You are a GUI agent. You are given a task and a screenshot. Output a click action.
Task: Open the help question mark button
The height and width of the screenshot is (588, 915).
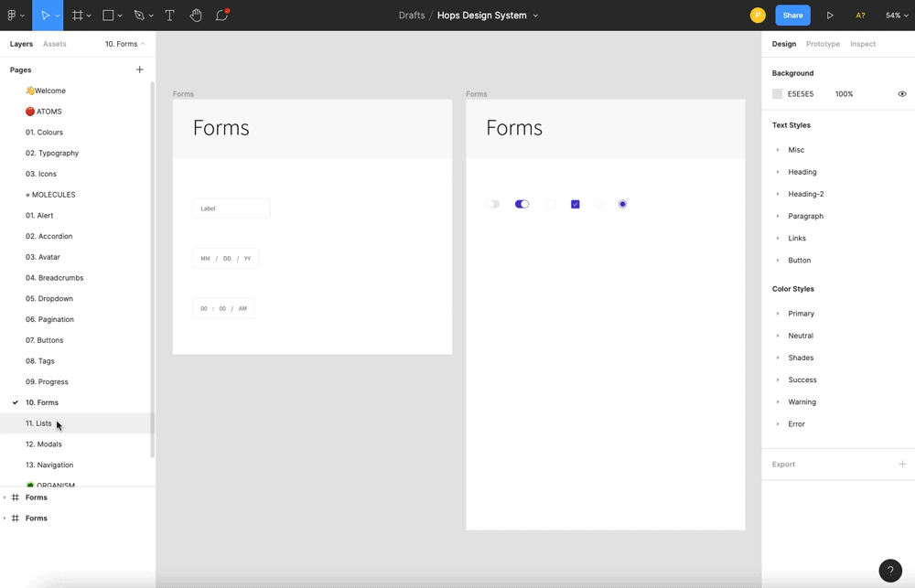tap(890, 571)
